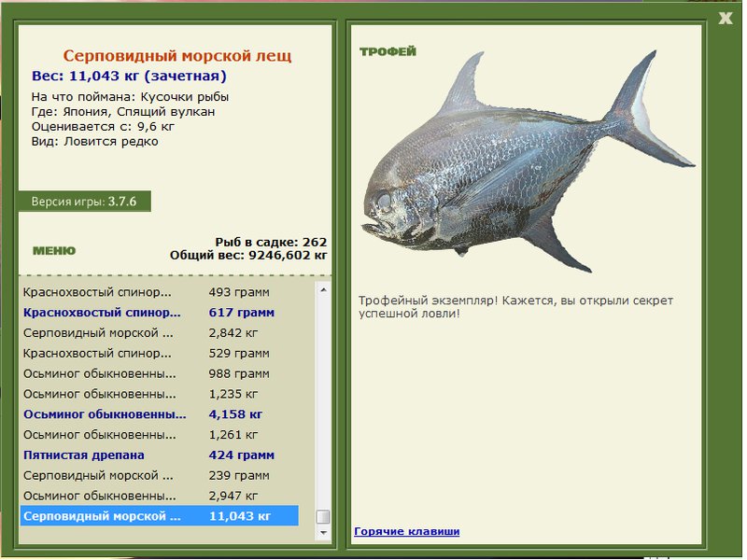The image size is (747, 560).
Task: Select Осьминог обыкновенный 4,158 кг row
Action: 160,414
